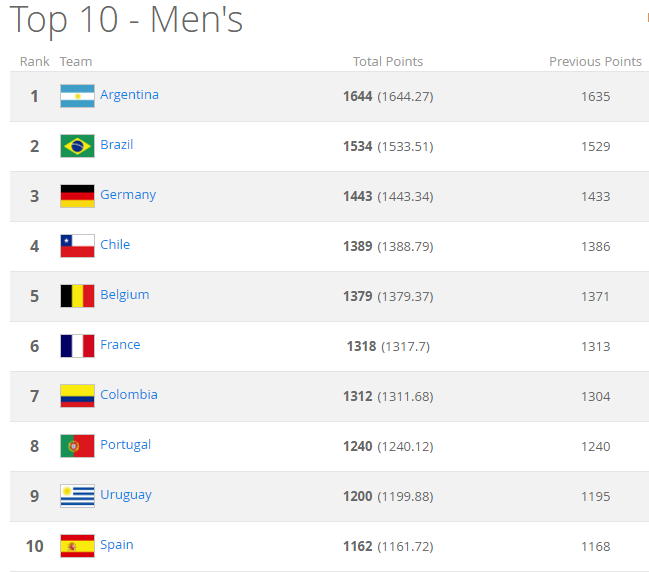
Task: Click the Portugal flag icon
Action: (x=77, y=446)
